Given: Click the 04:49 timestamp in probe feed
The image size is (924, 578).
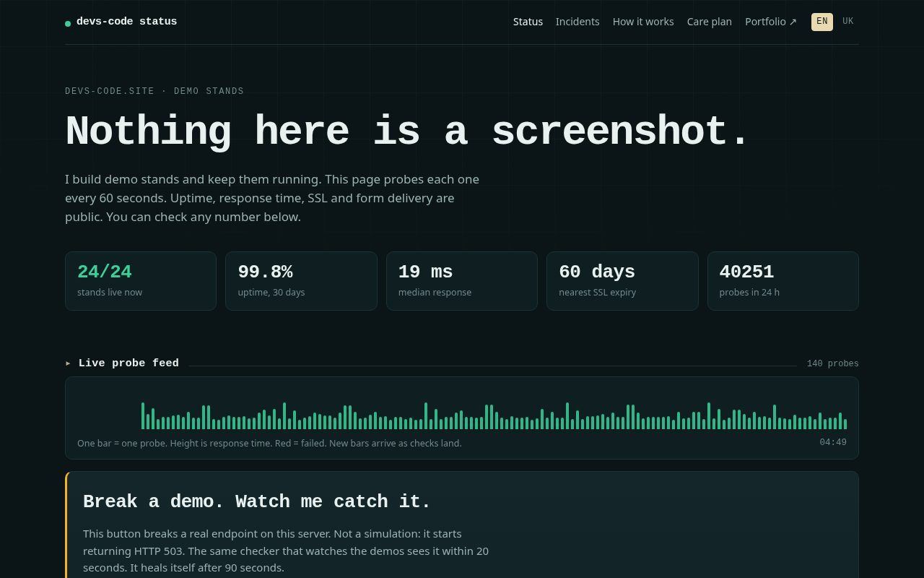Looking at the screenshot, I should pyautogui.click(x=833, y=442).
